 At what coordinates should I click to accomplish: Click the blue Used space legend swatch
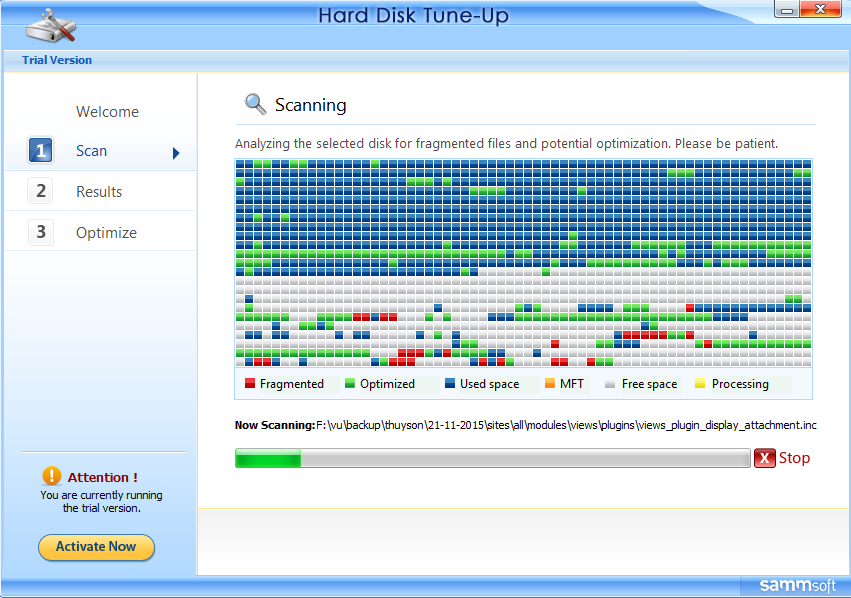(450, 384)
